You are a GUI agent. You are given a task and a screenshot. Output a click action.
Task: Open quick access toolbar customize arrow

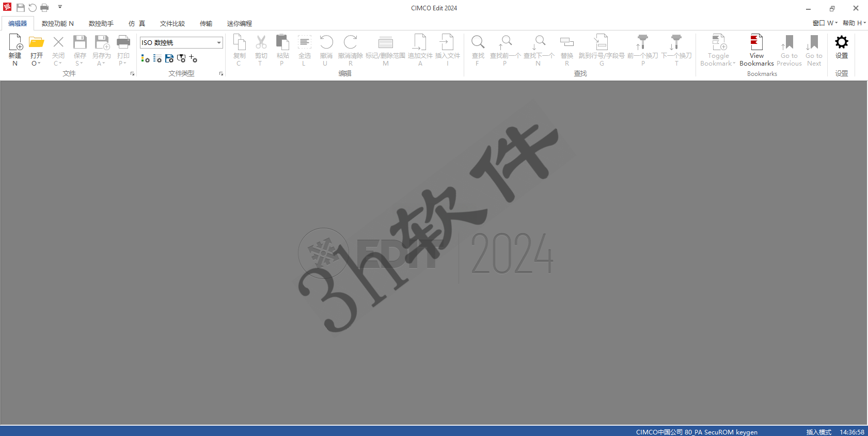click(60, 7)
